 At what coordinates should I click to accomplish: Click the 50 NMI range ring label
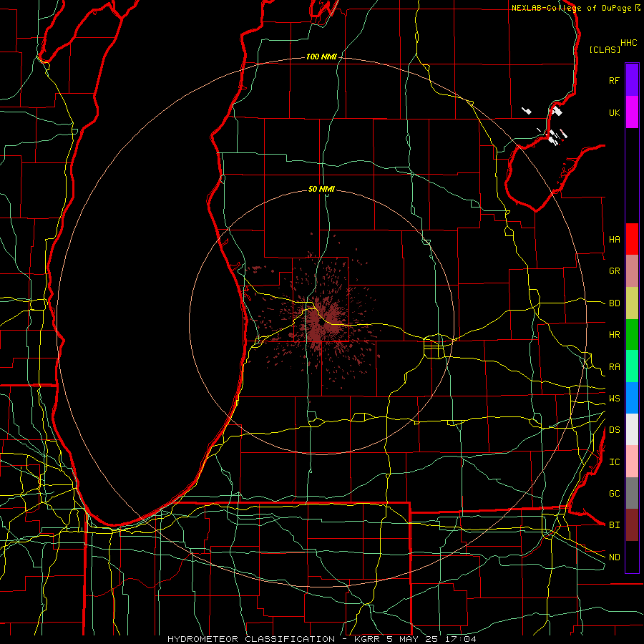(x=321, y=189)
